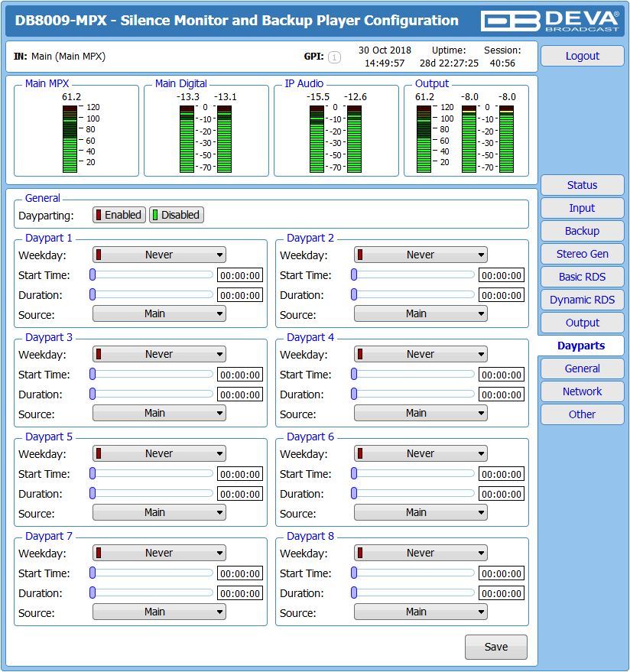Click the Main MPX level meter
Viewport: 630px width, 672px height.
tap(70, 139)
